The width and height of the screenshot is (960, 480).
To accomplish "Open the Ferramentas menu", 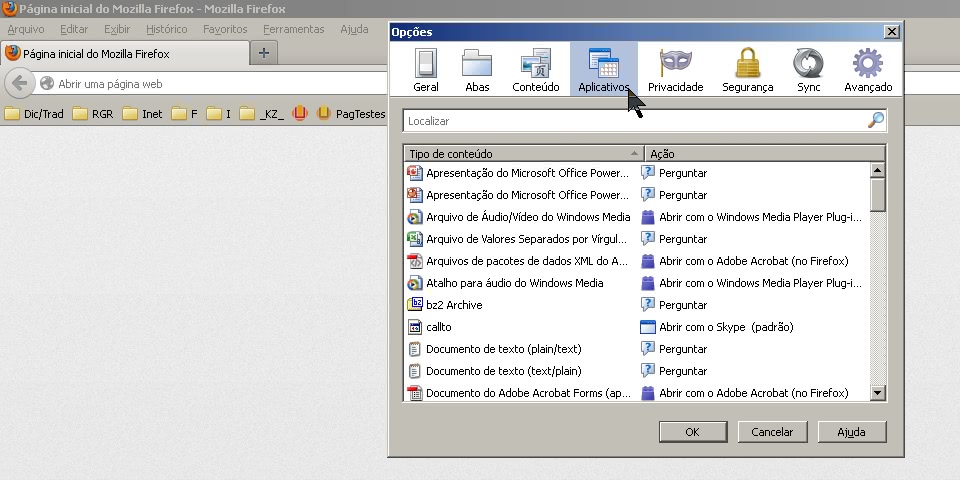I will click(x=294, y=29).
